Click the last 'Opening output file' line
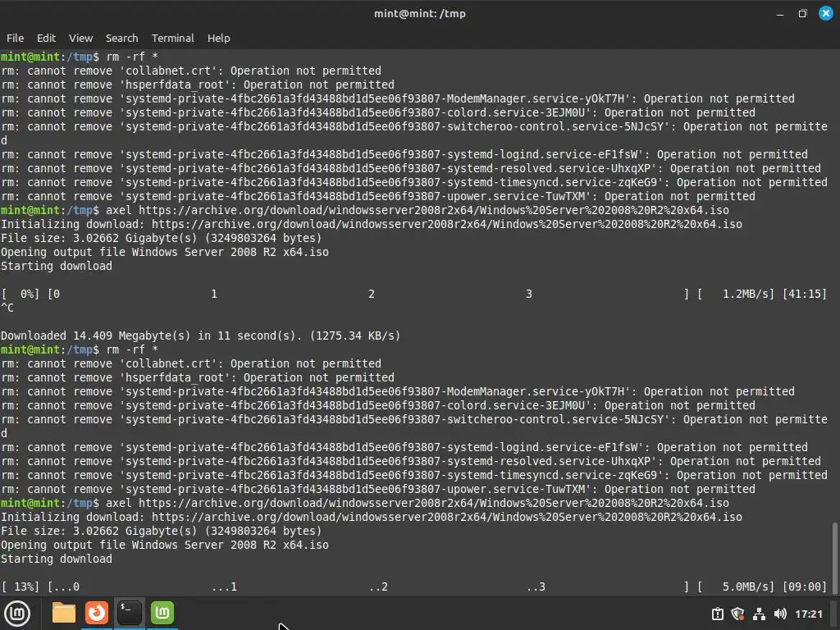The image size is (840, 630). (x=164, y=545)
